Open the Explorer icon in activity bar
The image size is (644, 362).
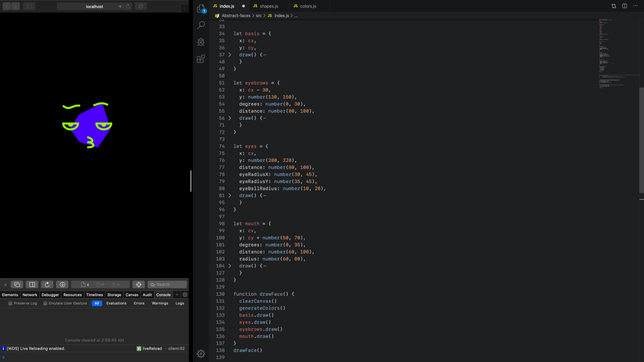(x=201, y=8)
